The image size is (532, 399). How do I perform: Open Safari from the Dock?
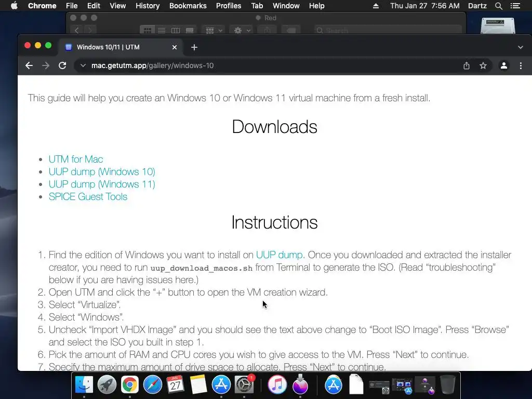coord(153,385)
